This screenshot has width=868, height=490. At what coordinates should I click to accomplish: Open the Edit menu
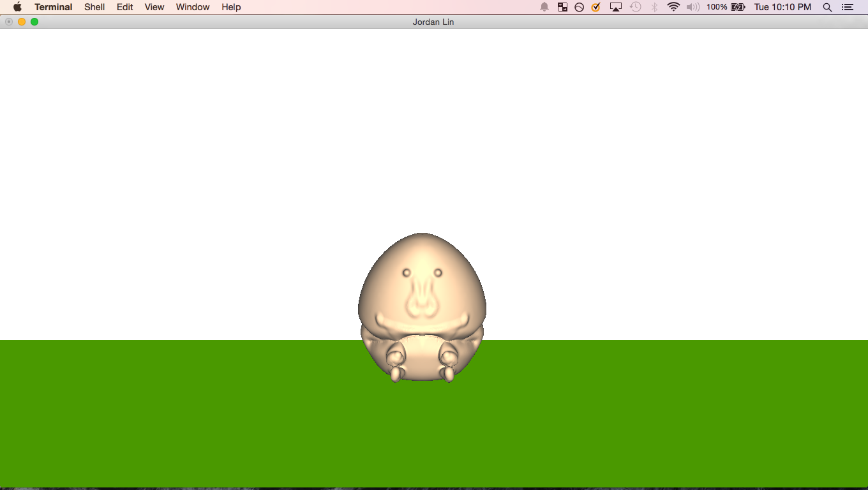[x=125, y=7]
